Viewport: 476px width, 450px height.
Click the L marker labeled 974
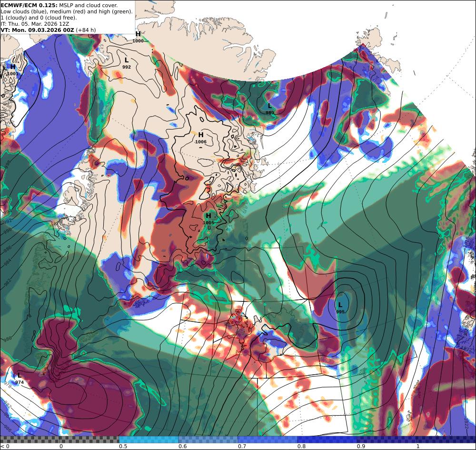click(x=20, y=376)
